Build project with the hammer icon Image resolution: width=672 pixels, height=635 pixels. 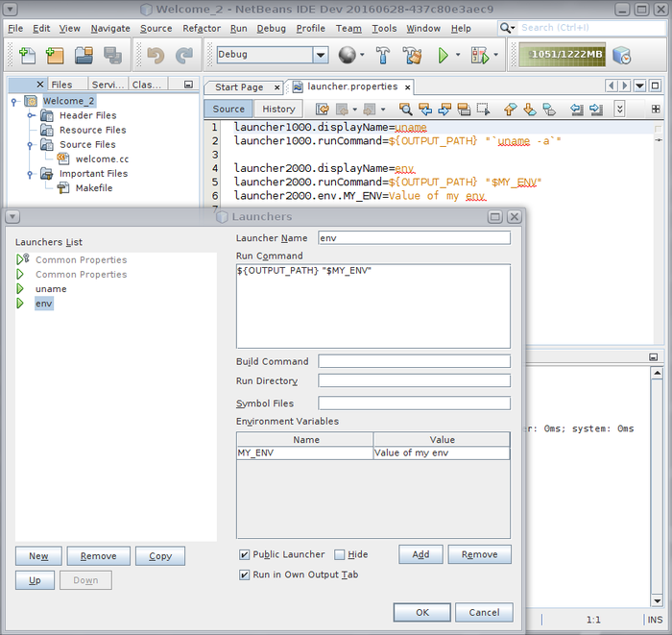coord(383,56)
